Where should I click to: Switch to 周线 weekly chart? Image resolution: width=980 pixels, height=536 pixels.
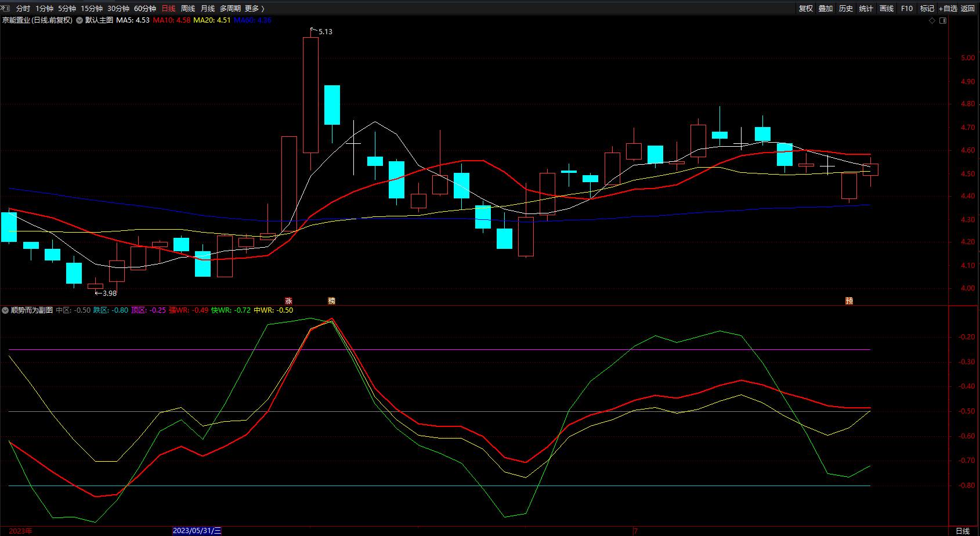tap(188, 8)
